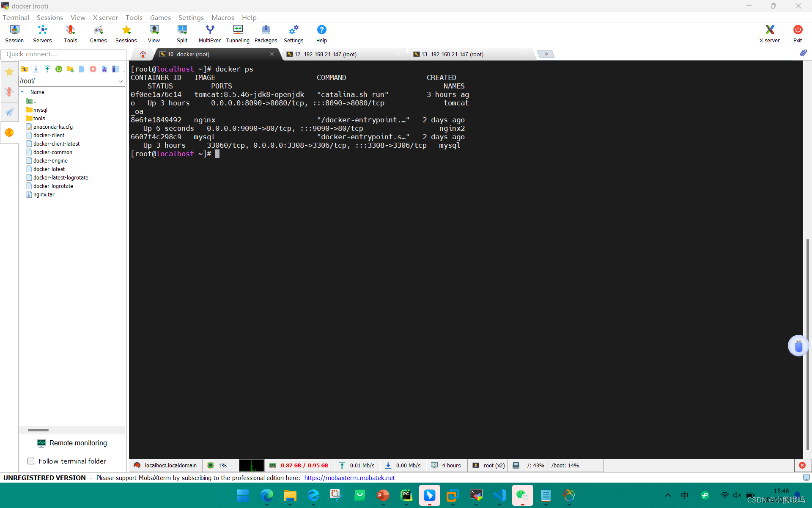Expand the /root/ path dropdown
Image resolution: width=812 pixels, height=508 pixels.
121,81
